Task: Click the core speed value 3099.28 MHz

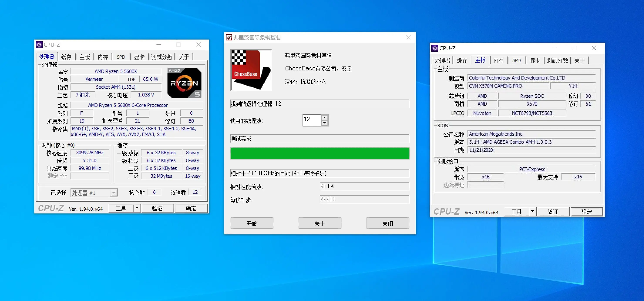Action: (x=90, y=153)
